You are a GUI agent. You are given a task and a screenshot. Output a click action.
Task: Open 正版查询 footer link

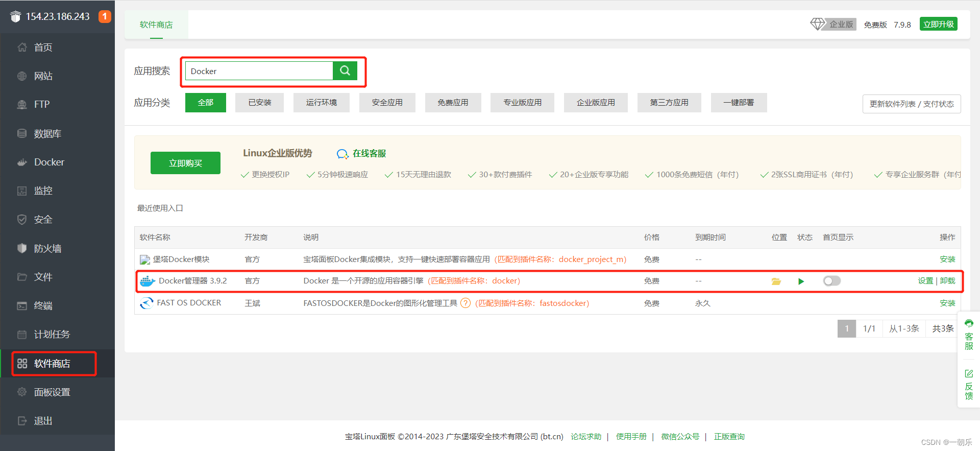coord(729,437)
